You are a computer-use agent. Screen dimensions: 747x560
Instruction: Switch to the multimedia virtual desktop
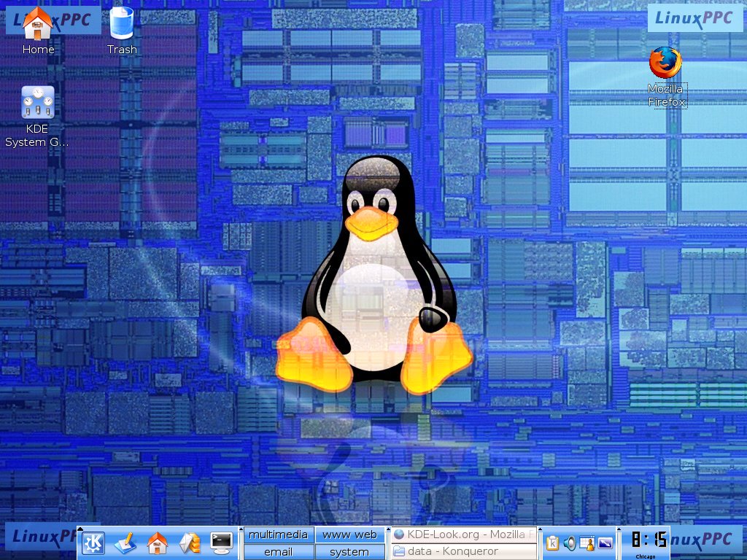point(278,534)
